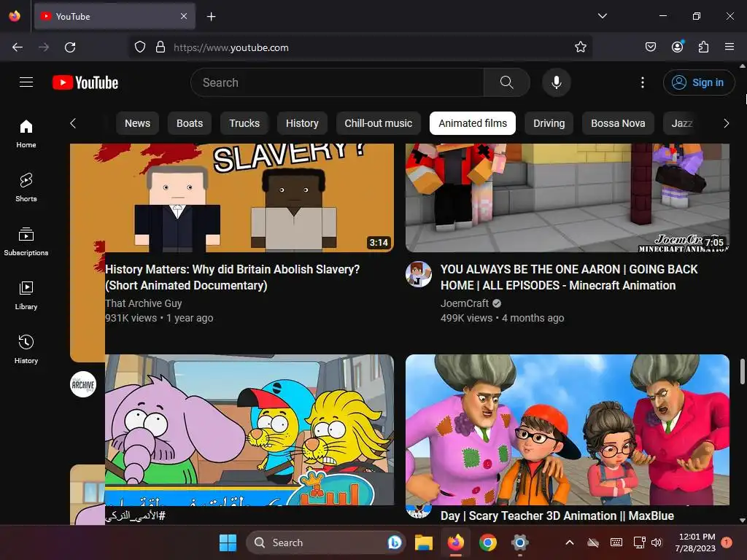The image size is (747, 560).
Task: Open the taskbar clock and date
Action: pyautogui.click(x=695, y=542)
